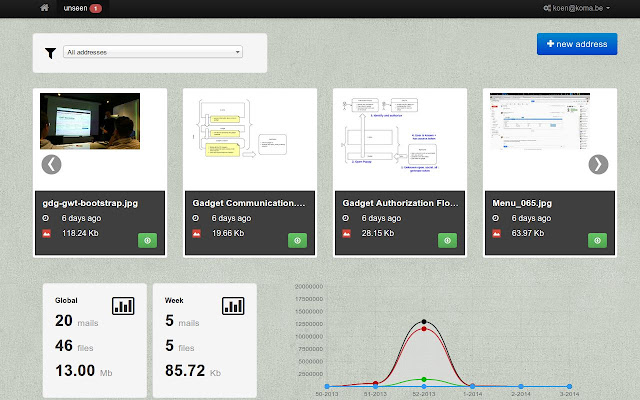Open Global statistics chart icon

(x=123, y=305)
